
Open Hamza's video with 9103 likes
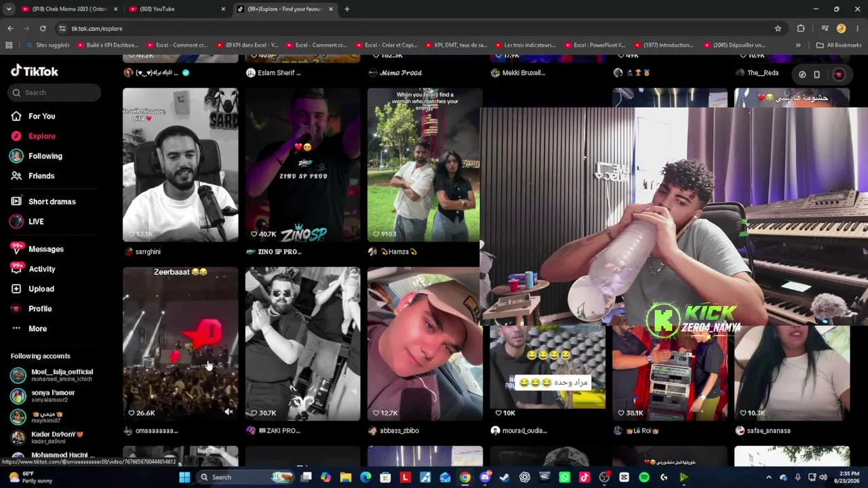[425, 165]
